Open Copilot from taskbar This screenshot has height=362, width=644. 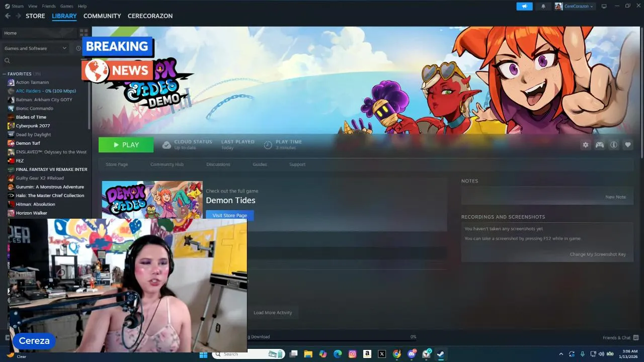tap(323, 354)
